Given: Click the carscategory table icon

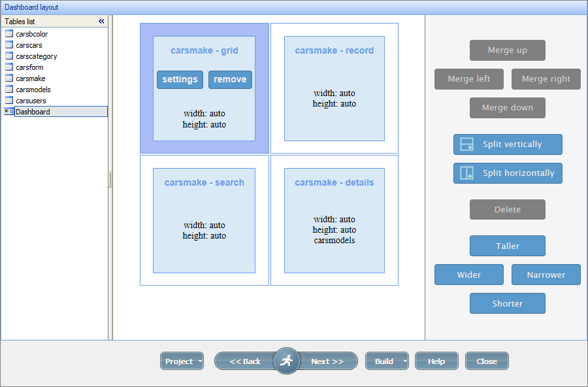Looking at the screenshot, I should coord(10,56).
